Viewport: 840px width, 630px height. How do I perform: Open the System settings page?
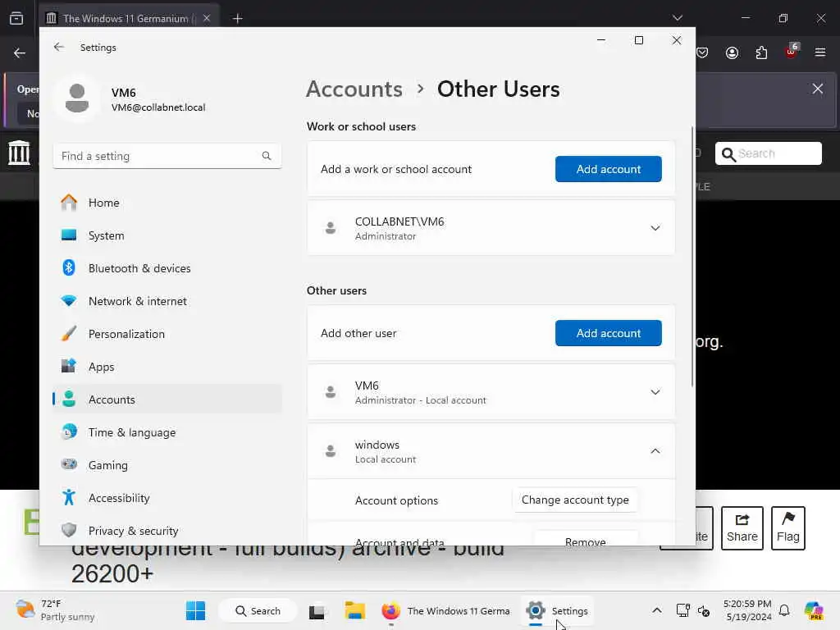[x=167, y=235]
